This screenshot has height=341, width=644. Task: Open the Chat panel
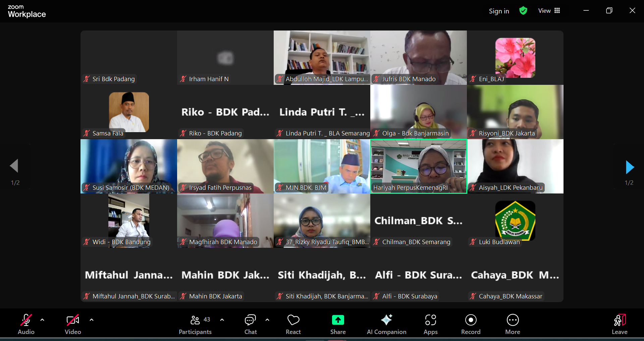tap(250, 324)
